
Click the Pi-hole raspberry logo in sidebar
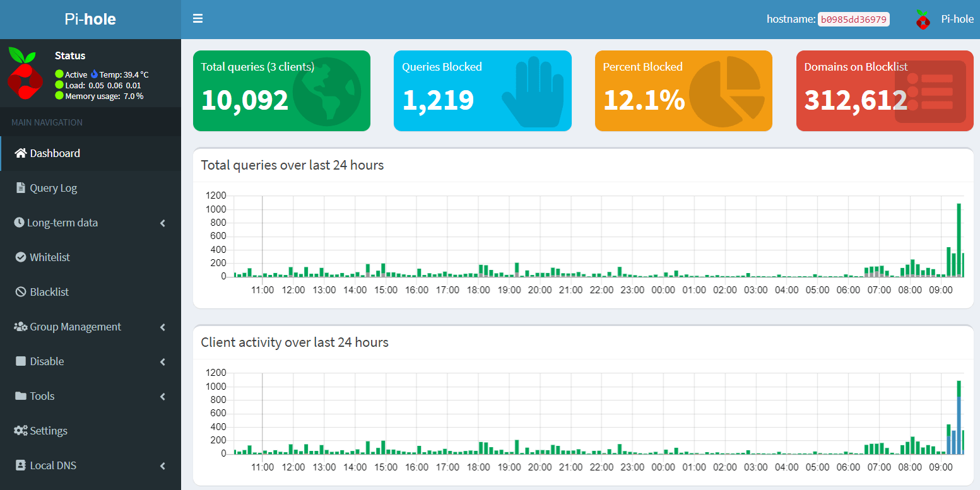pyautogui.click(x=25, y=73)
